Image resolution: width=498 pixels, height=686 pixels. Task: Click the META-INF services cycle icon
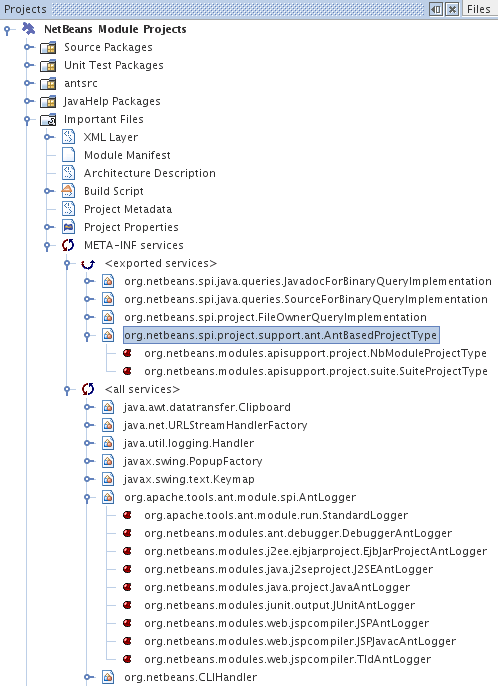tap(68, 245)
